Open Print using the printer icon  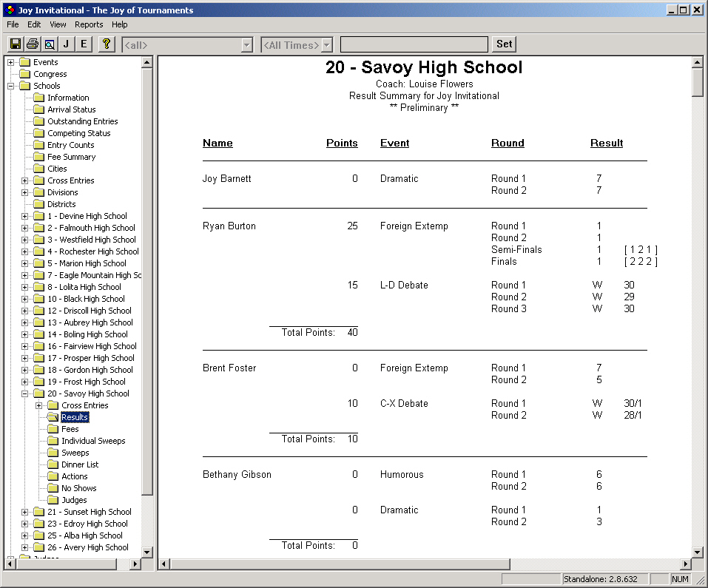(32, 44)
